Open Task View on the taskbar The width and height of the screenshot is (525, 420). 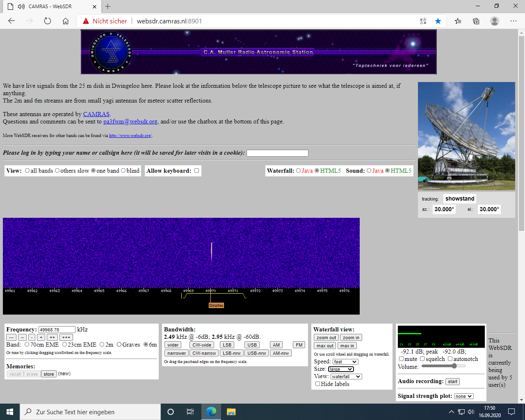click(190, 412)
